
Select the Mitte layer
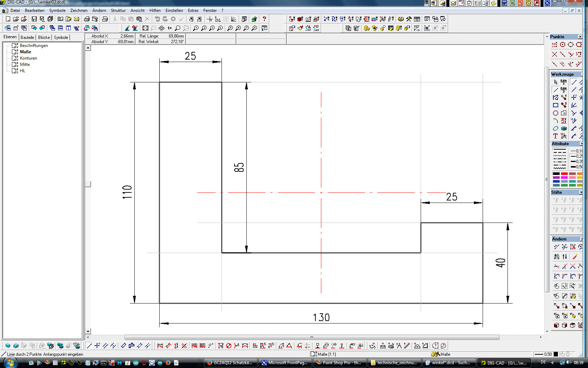24,64
